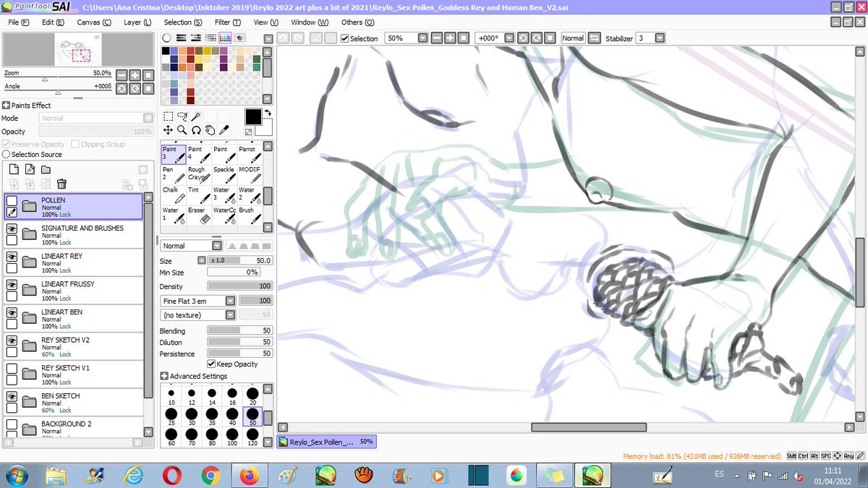This screenshot has height=488, width=868.
Task: Adjust the Blending slider
Action: tap(239, 330)
